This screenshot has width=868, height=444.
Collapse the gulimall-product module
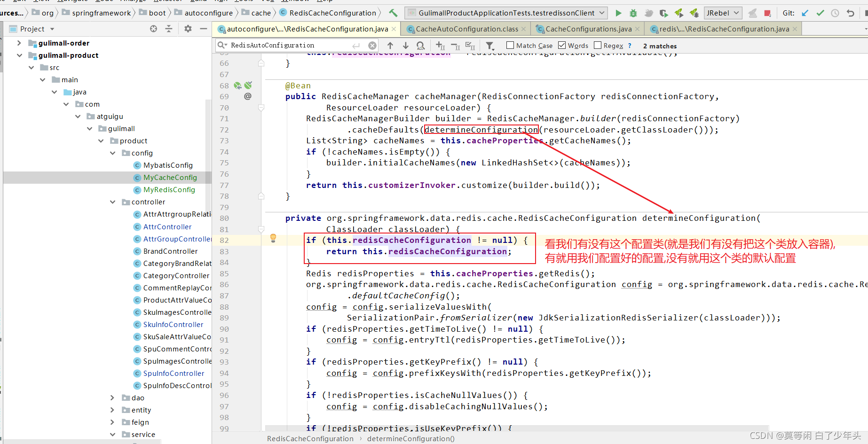tap(19, 55)
